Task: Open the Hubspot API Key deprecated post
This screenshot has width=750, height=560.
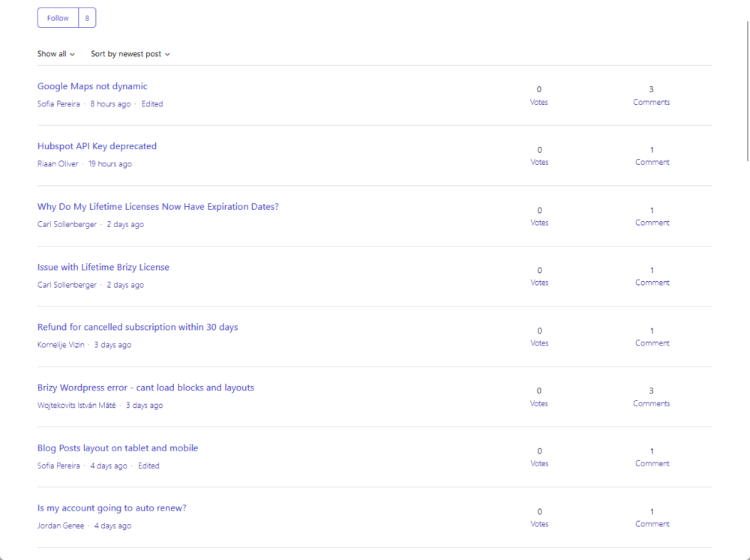Action: [x=97, y=146]
